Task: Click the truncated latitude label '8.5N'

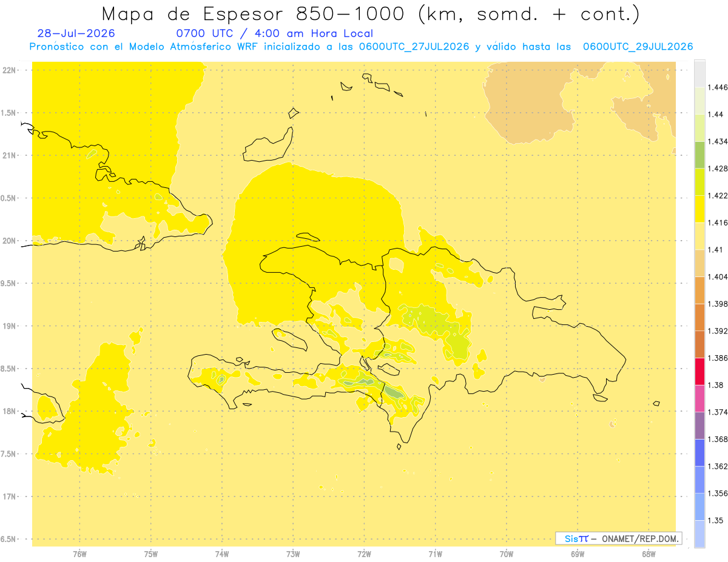Action: [9, 369]
